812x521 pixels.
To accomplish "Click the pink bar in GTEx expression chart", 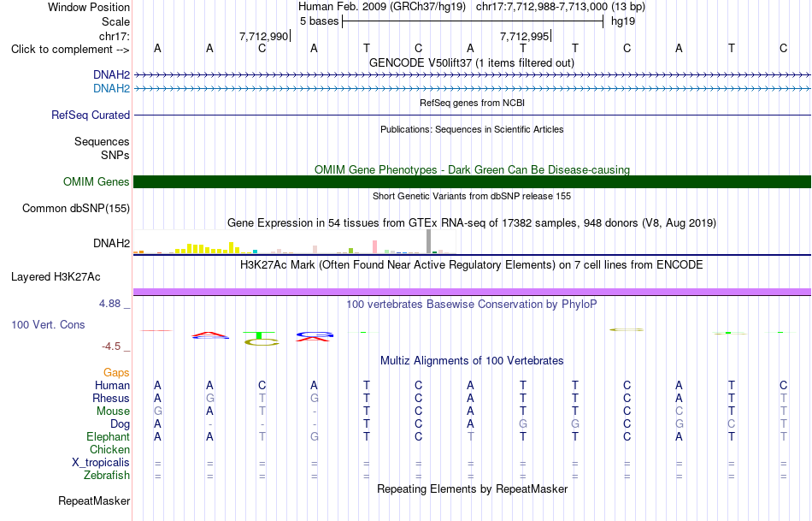I will (x=374, y=246).
